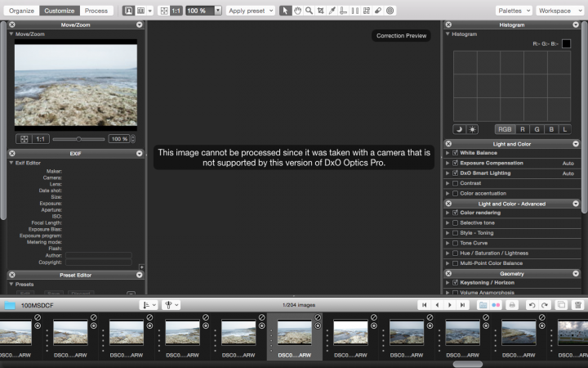Click the Author field in Exif Editor
Screen dimensions: 588x368
(x=99, y=255)
